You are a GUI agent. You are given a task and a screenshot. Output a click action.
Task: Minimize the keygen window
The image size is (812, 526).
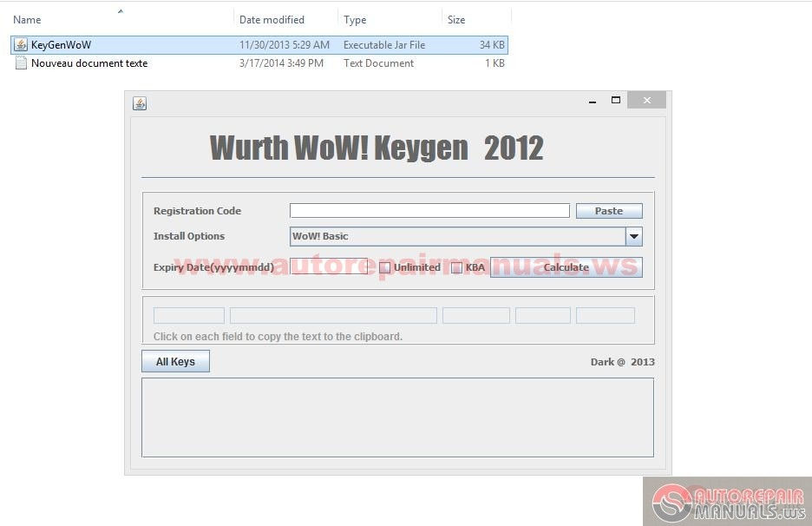tap(593, 101)
